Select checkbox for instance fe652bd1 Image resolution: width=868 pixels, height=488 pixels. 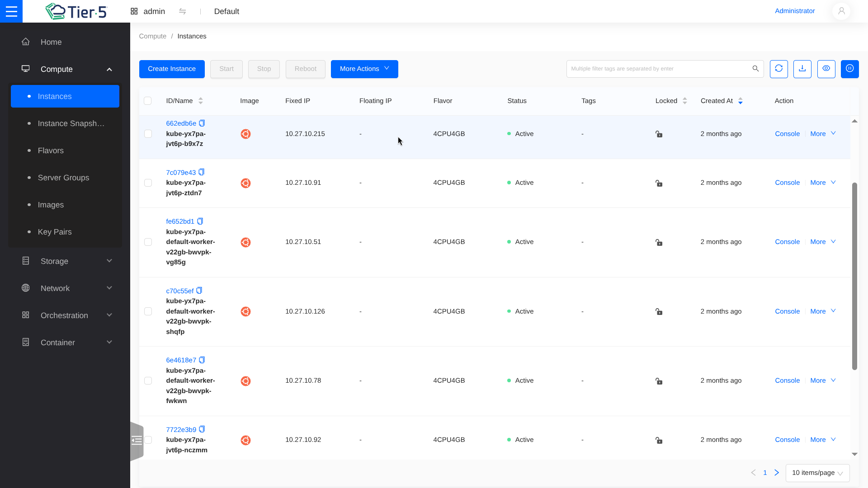tap(148, 242)
